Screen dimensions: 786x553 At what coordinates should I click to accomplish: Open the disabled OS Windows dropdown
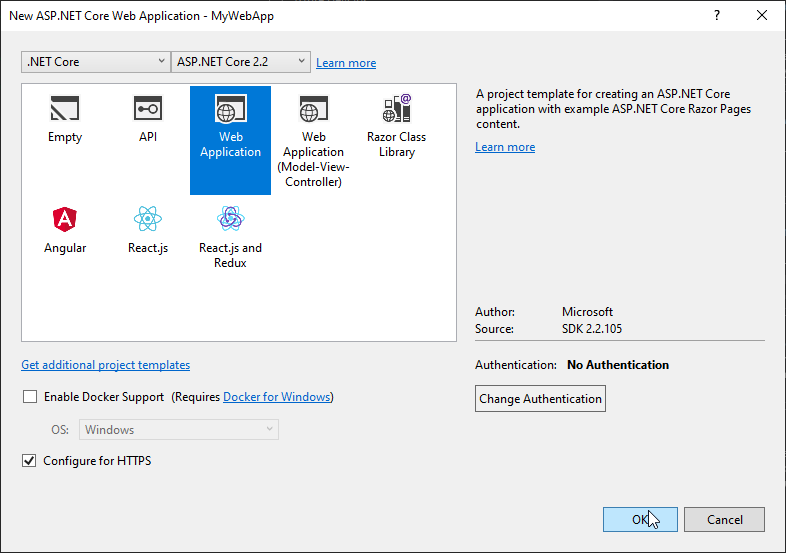point(178,430)
